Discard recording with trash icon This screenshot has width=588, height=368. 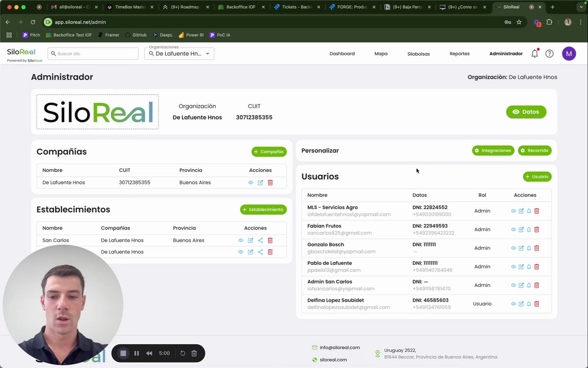tap(194, 353)
